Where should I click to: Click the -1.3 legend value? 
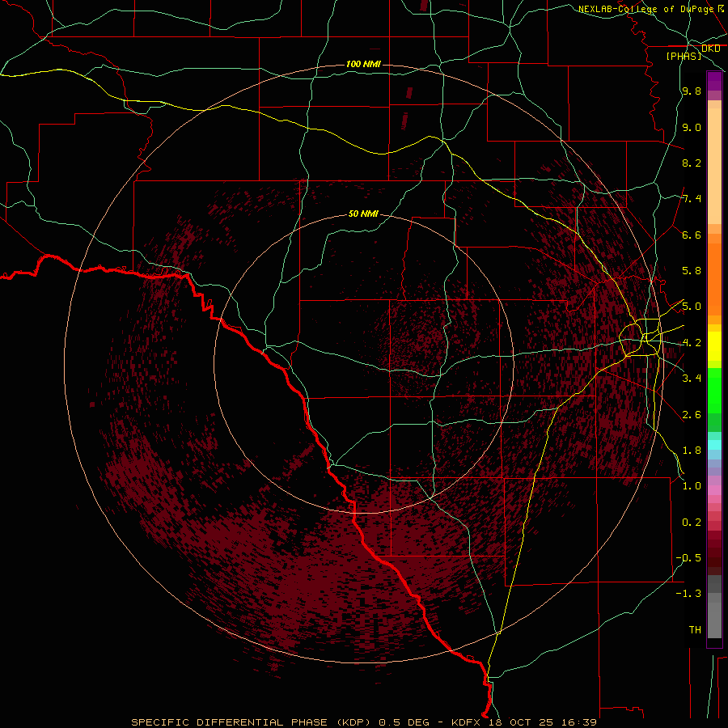tap(688, 594)
